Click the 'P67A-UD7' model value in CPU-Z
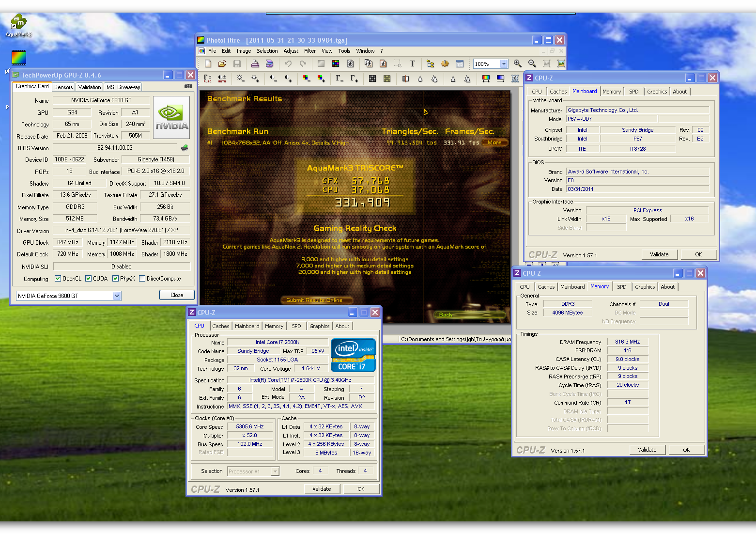Viewport: 756px width, 534px height. coord(612,119)
